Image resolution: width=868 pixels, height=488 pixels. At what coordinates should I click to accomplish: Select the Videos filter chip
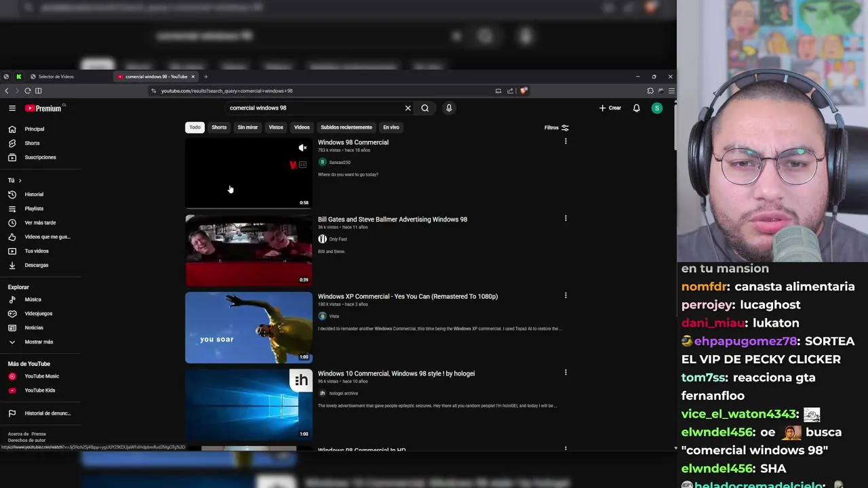302,127
